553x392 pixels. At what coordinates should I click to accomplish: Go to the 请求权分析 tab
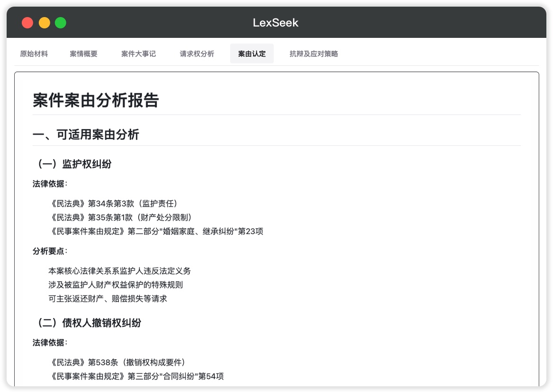pos(197,54)
